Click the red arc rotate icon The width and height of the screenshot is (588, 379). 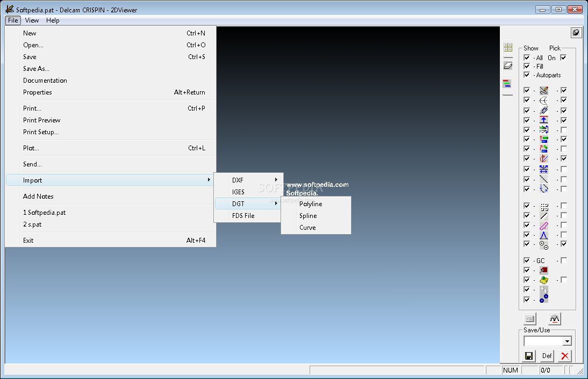coord(544,159)
